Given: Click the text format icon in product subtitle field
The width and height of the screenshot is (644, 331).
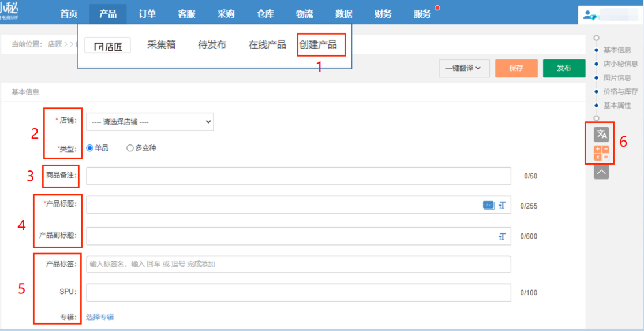Looking at the screenshot, I should click(x=502, y=236).
